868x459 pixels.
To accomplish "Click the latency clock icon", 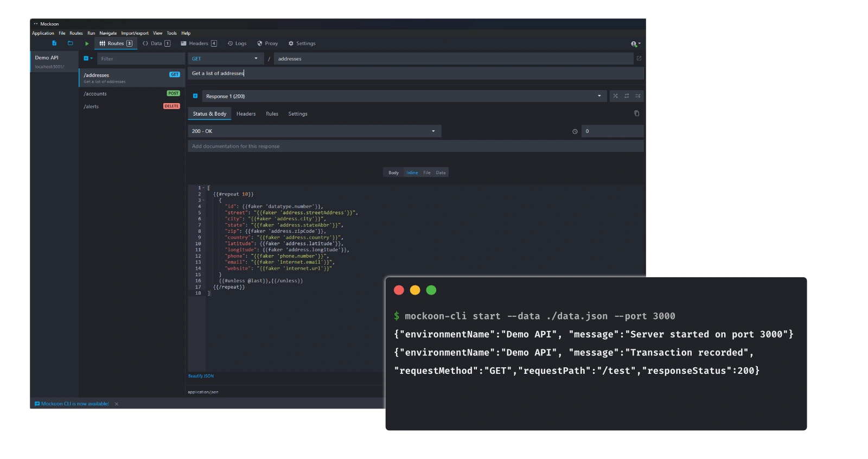I will pyautogui.click(x=575, y=131).
